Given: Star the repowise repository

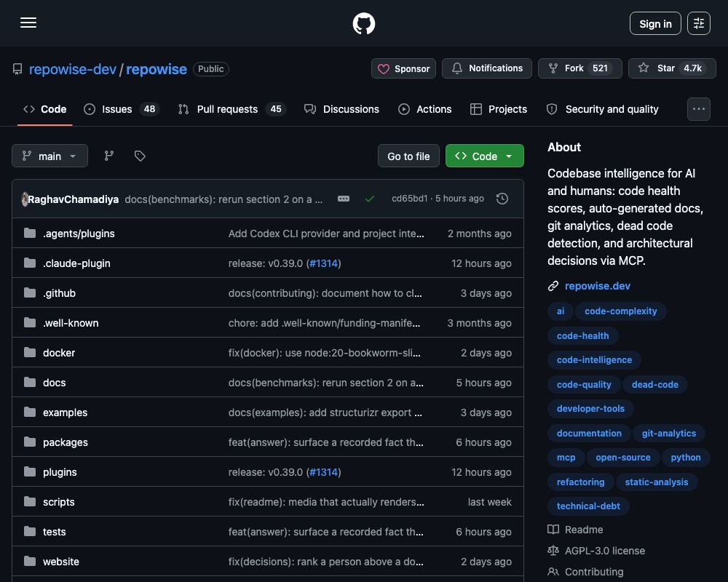Looking at the screenshot, I should [672, 68].
